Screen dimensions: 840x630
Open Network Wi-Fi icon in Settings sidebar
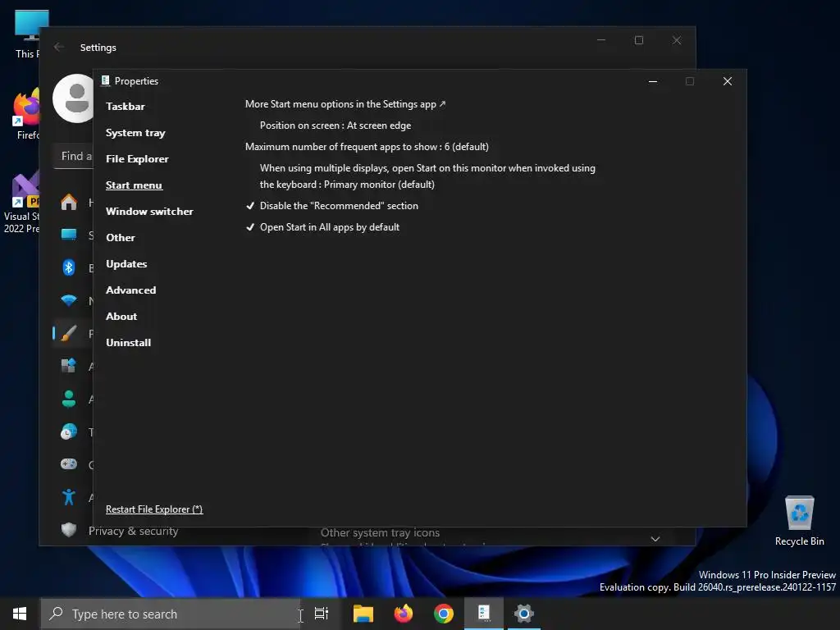tap(69, 300)
